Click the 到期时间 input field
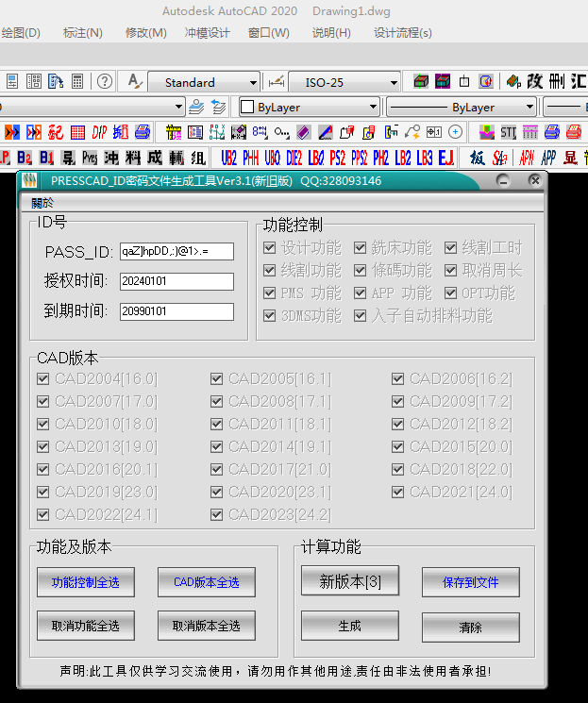588x703 pixels. (176, 311)
